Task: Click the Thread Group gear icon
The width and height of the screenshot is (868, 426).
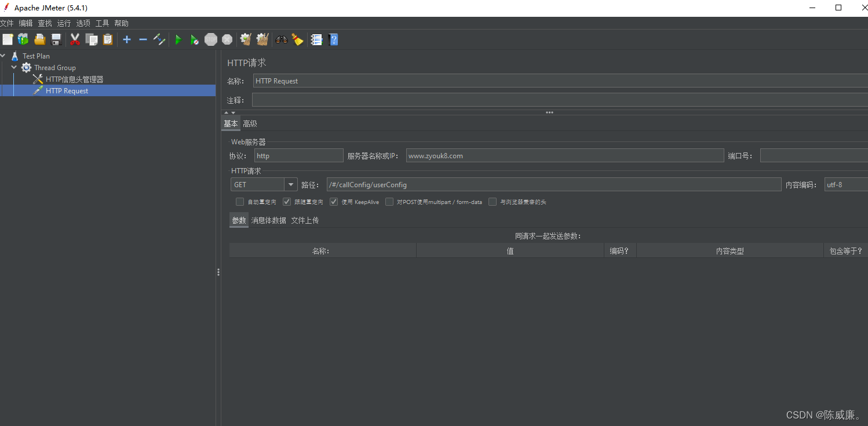Action: 26,68
